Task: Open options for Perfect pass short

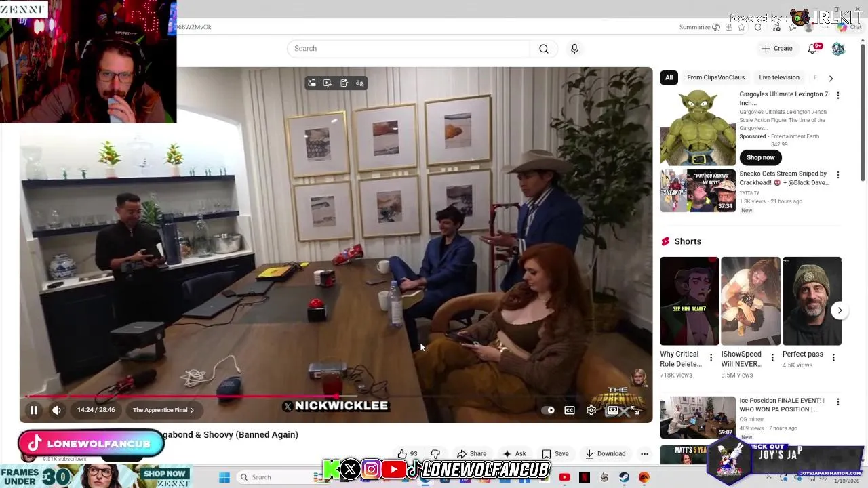Action: pos(833,357)
